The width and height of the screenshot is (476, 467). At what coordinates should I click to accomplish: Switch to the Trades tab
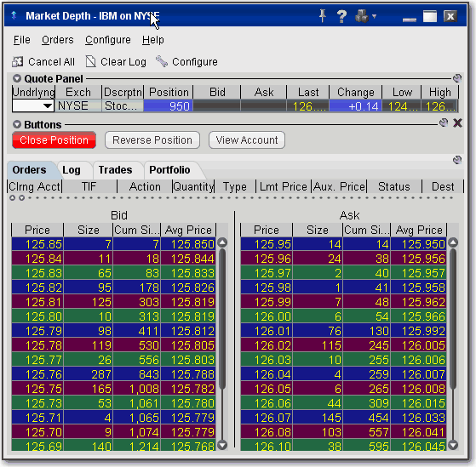115,170
